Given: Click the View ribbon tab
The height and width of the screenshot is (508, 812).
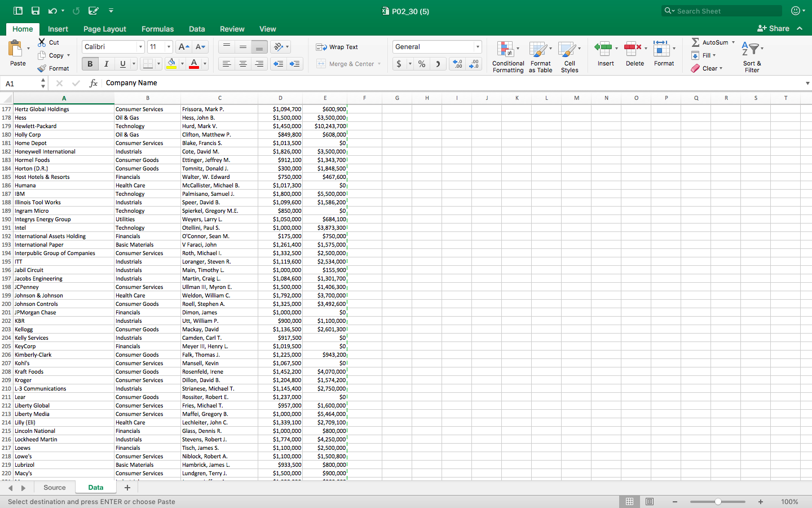Looking at the screenshot, I should [x=267, y=29].
